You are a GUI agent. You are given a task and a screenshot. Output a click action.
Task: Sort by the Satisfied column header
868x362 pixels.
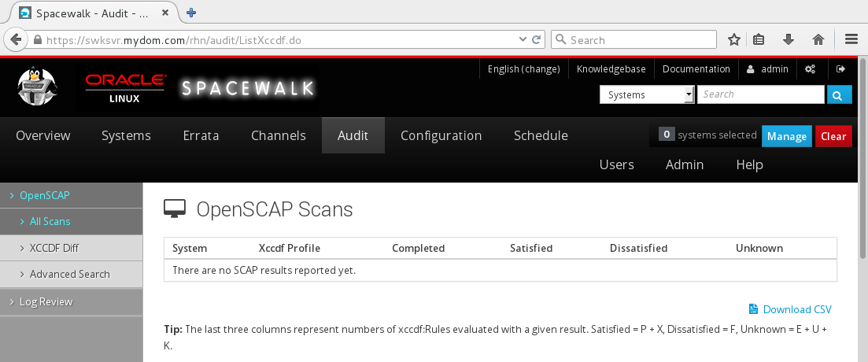coord(531,248)
